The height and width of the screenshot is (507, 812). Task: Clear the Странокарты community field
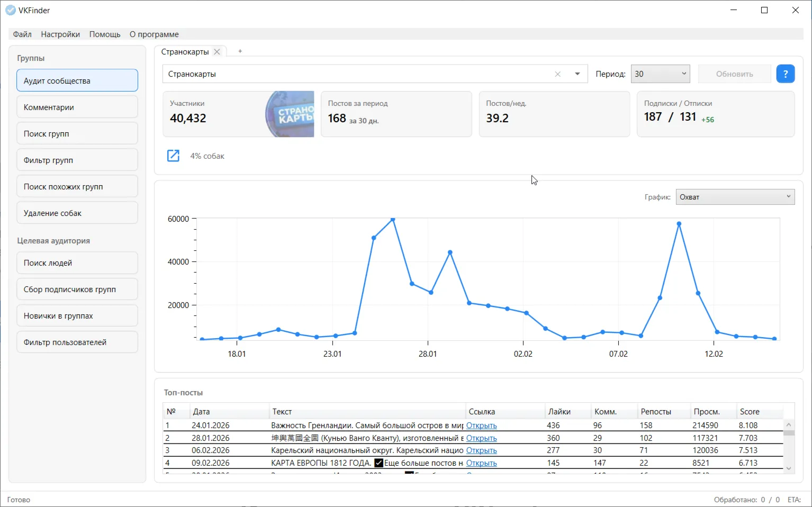point(557,74)
